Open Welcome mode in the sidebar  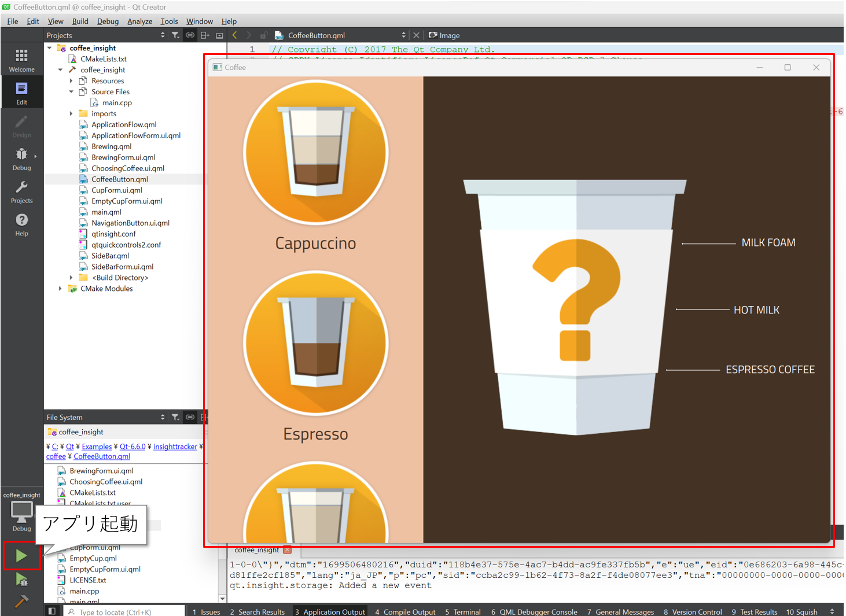(x=21, y=60)
